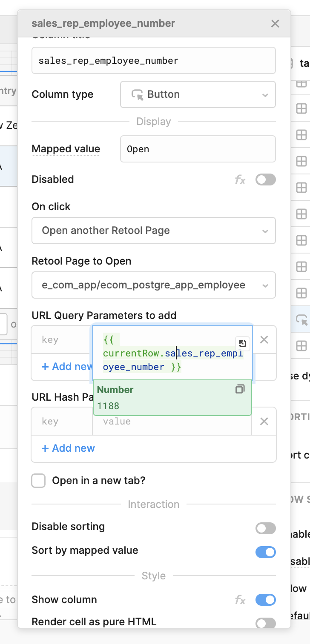Check the Open in a new tab option

(38, 480)
